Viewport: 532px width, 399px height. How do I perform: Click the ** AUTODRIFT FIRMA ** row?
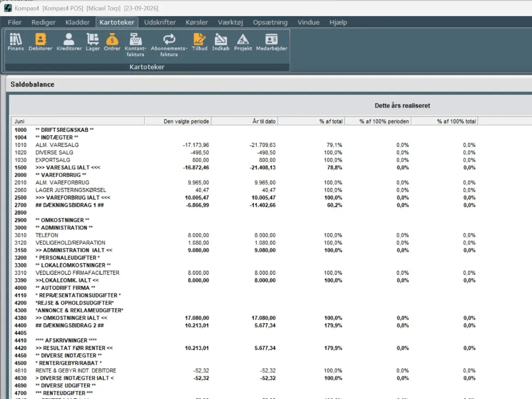coord(244,288)
